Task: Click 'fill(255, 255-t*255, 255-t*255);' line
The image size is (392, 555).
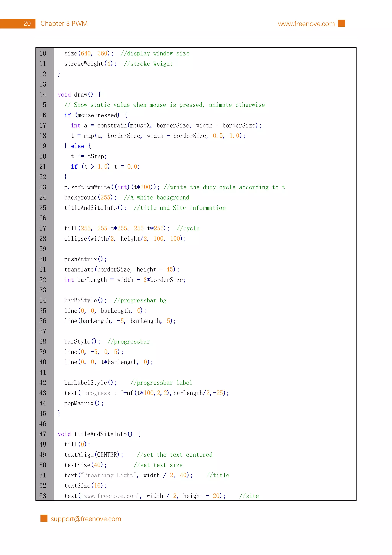Action: click(117, 228)
